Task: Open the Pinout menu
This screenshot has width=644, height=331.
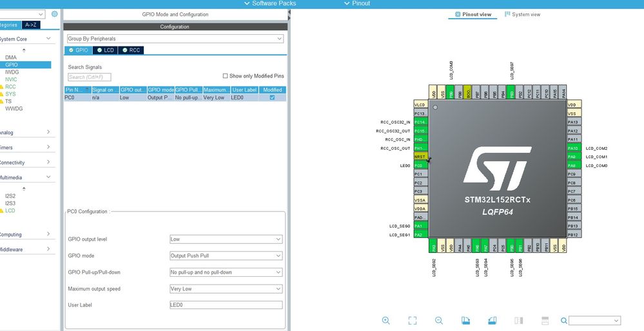Action: coord(357,3)
